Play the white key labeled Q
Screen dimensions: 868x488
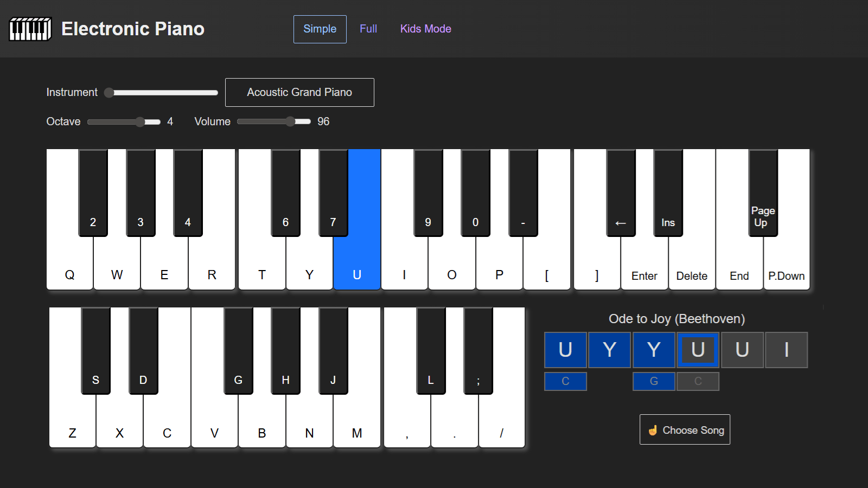click(x=69, y=266)
